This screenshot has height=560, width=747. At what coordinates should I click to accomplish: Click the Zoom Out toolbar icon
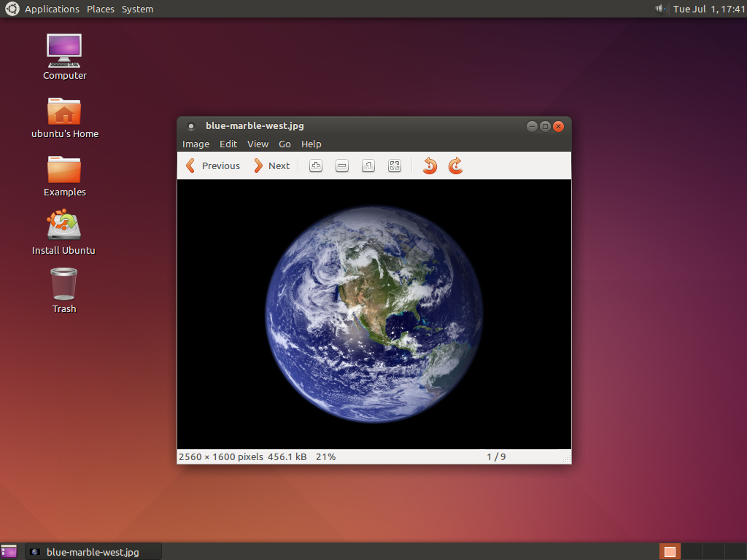pyautogui.click(x=341, y=166)
